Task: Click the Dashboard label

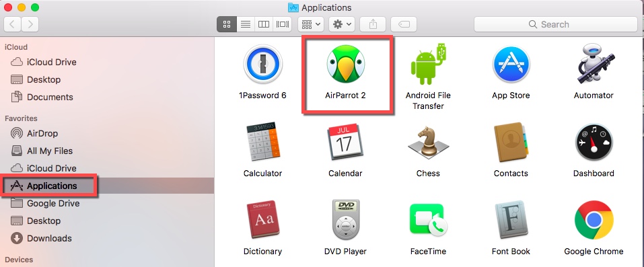Action: 594,174
